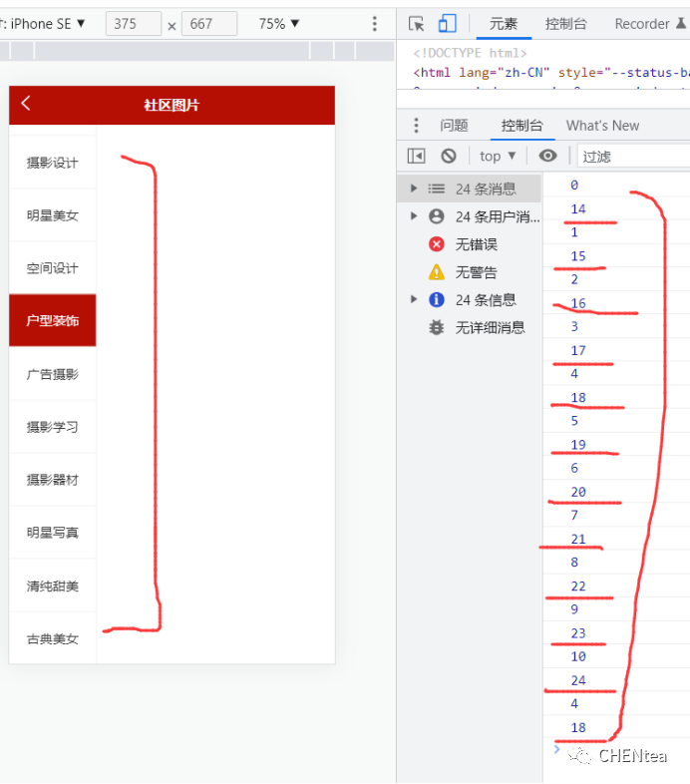This screenshot has height=784, width=690.
Task: Click the 过滤 console filter field
Action: (x=633, y=157)
